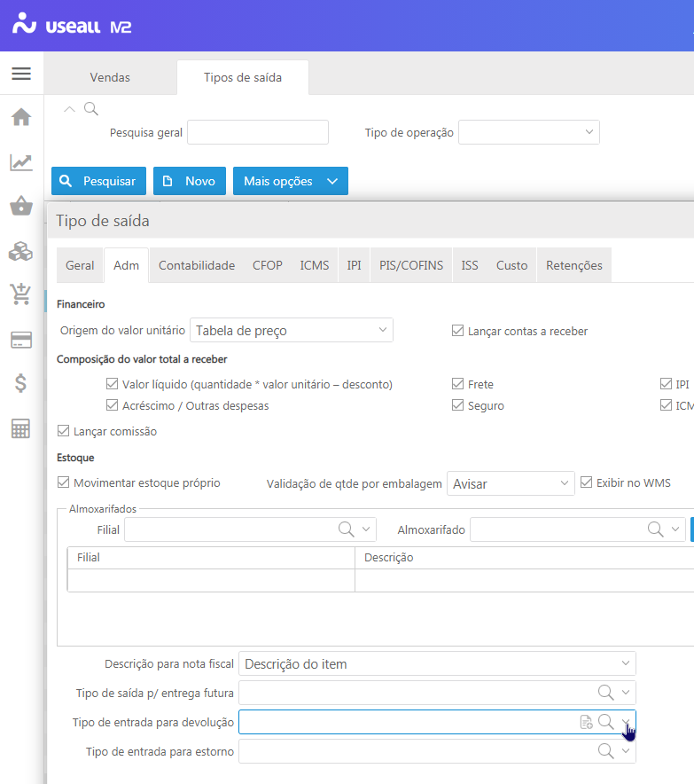The width and height of the screenshot is (694, 784).
Task: Toggle the Seguro checkbox
Action: tap(457, 405)
